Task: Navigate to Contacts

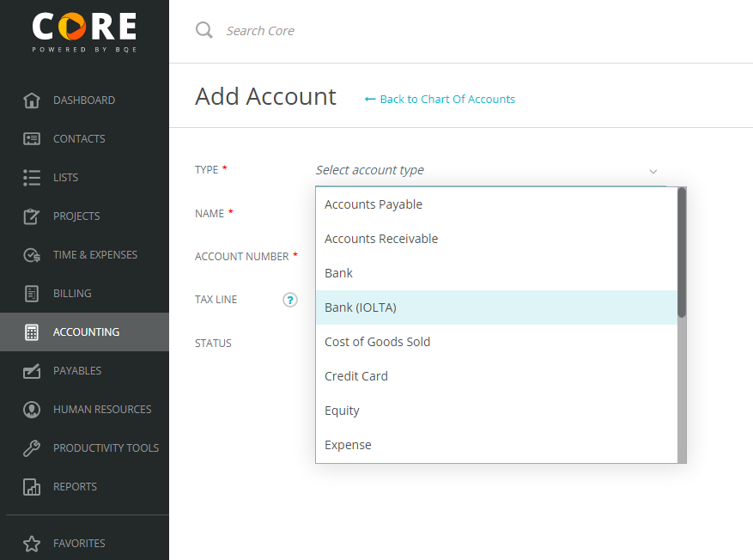Action: 79,139
